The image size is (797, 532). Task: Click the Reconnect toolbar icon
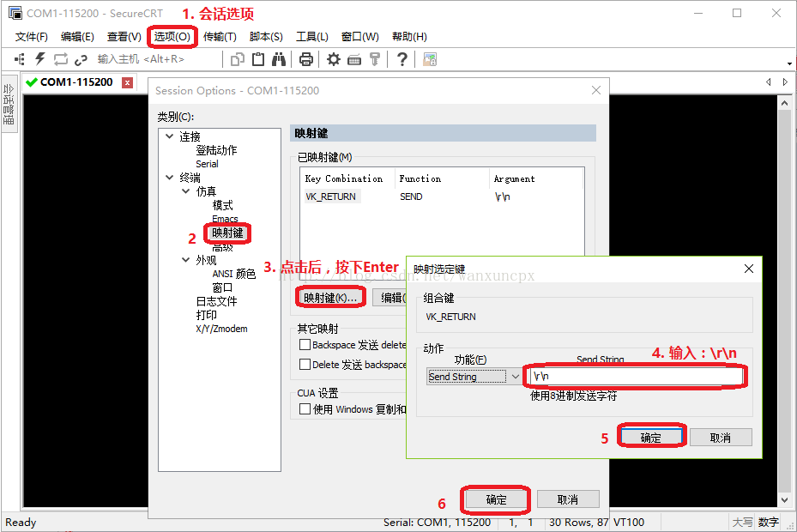(60, 58)
